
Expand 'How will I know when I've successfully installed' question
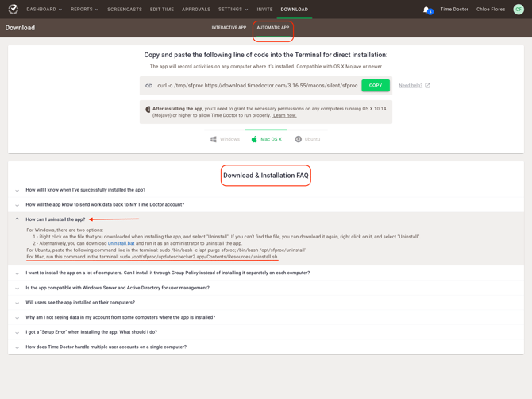coord(266,190)
